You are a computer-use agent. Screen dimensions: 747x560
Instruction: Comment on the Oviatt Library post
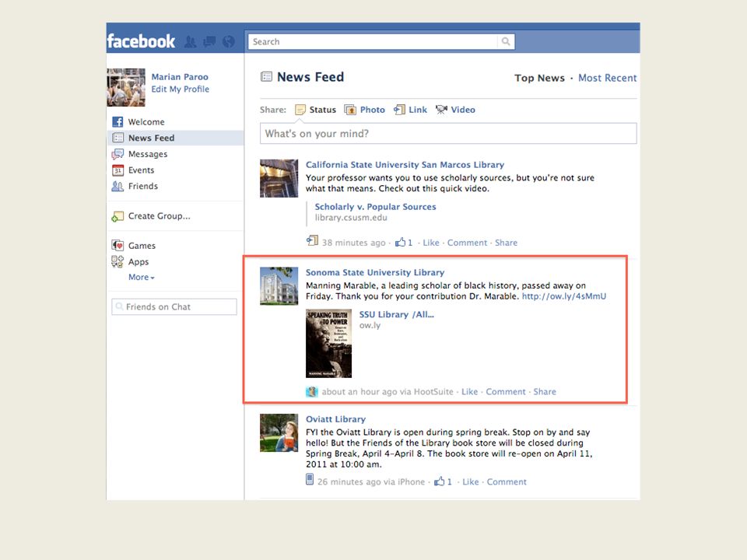[x=507, y=482]
